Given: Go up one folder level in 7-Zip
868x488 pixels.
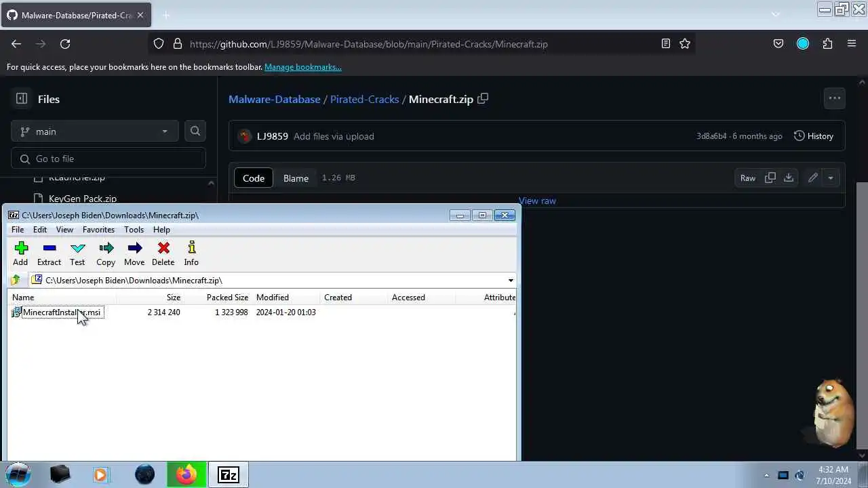Looking at the screenshot, I should pyautogui.click(x=16, y=280).
